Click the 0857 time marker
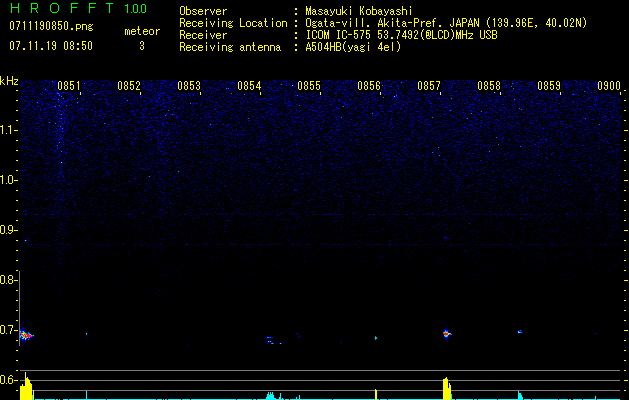The width and height of the screenshot is (629, 400). (429, 86)
